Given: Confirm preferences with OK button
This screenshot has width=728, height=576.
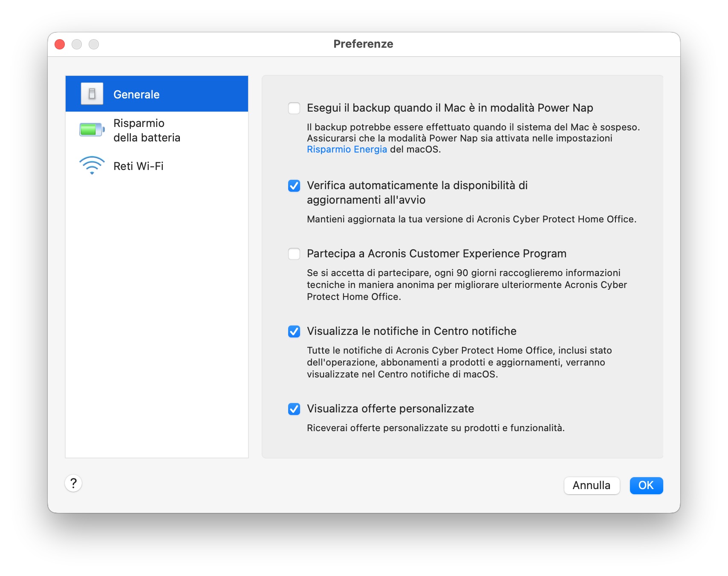Looking at the screenshot, I should pos(646,485).
